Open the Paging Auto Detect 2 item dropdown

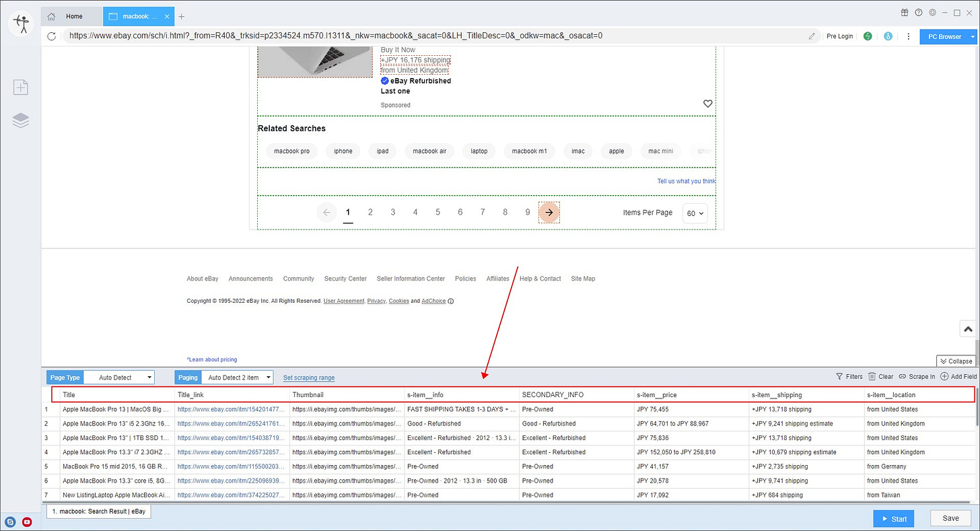(237, 378)
